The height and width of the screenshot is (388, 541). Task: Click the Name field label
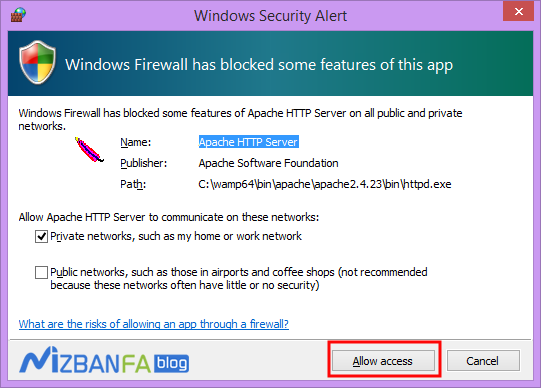point(136,142)
